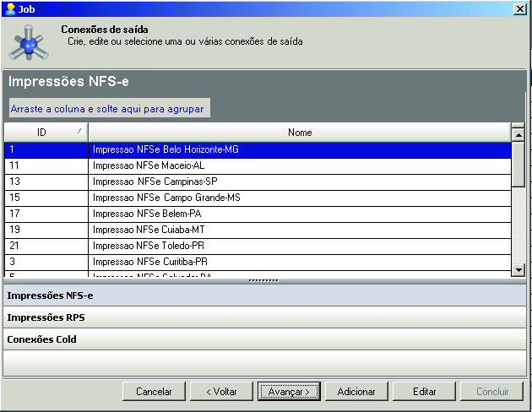This screenshot has height=412, width=532.
Task: Select the Impressao NFSe Maceio-AL row
Action: (x=299, y=165)
